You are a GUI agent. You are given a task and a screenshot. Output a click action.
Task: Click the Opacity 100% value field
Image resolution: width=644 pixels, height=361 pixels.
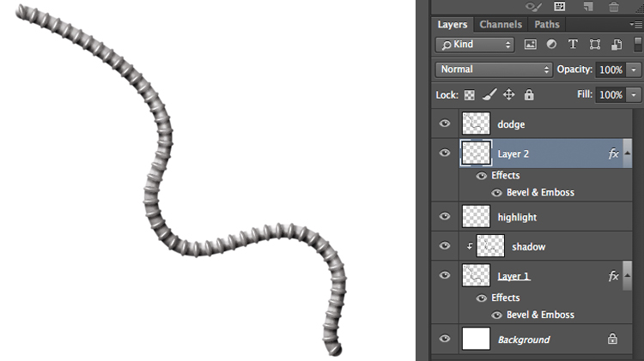611,69
